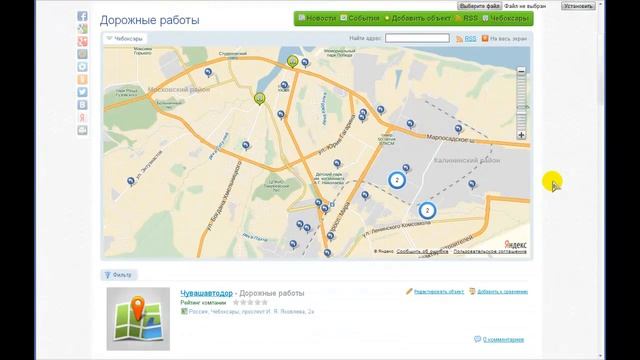This screenshot has height=360, width=640.
Task: Click blue marker in Московский район
Action: pyautogui.click(x=208, y=73)
